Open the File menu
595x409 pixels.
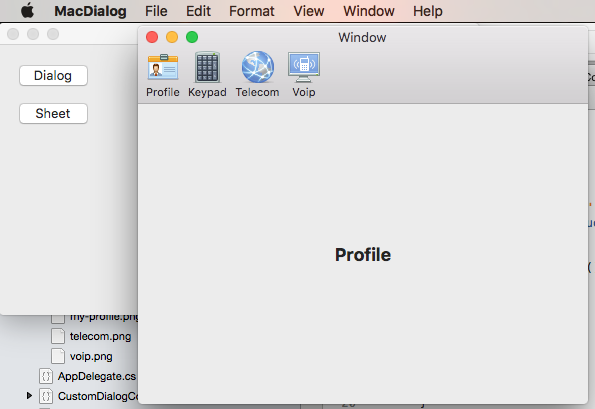pos(156,11)
